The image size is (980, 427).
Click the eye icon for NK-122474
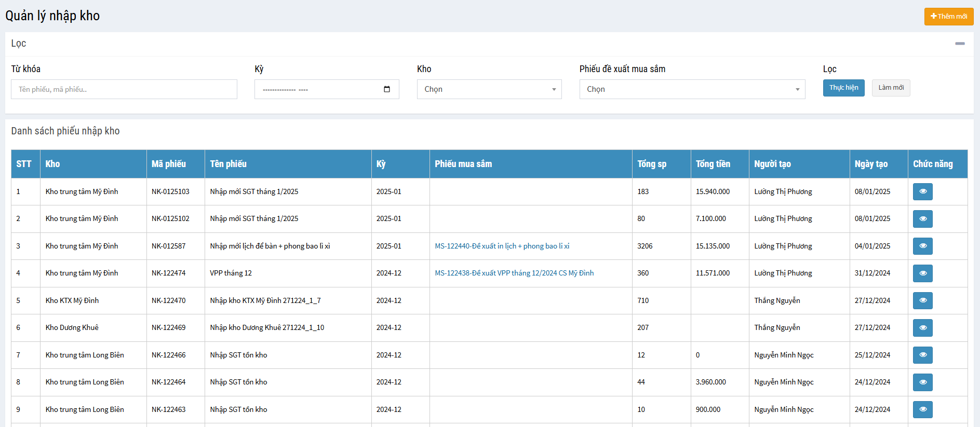922,273
